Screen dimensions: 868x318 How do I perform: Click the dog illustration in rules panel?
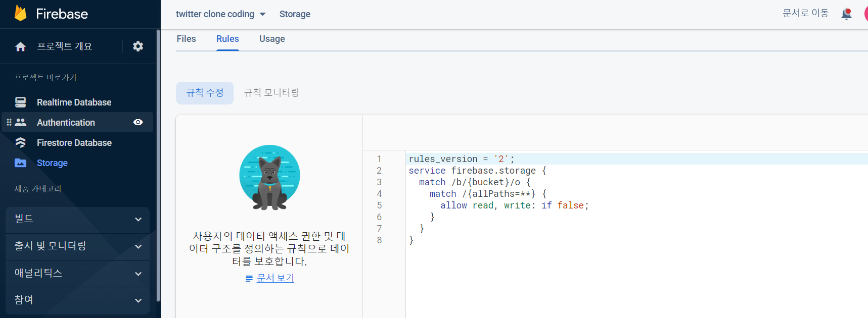269,178
